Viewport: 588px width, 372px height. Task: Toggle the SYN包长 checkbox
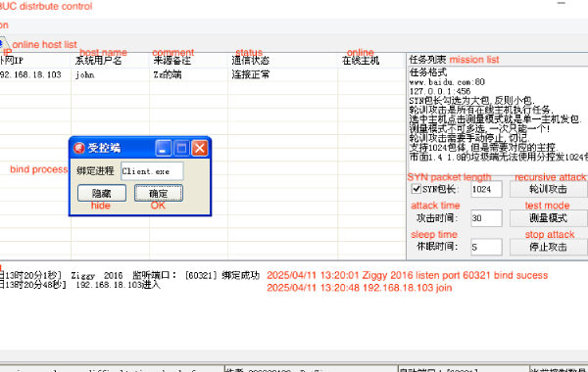(416, 189)
